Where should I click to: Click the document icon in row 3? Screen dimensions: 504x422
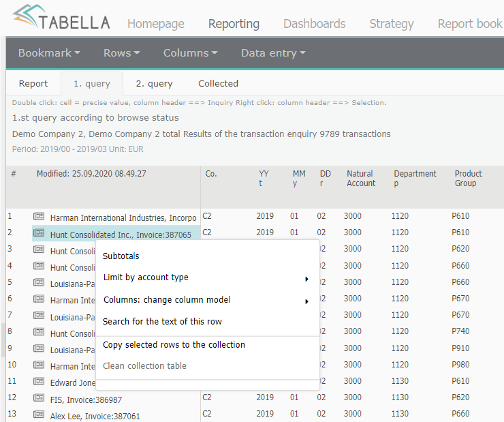pos(39,249)
